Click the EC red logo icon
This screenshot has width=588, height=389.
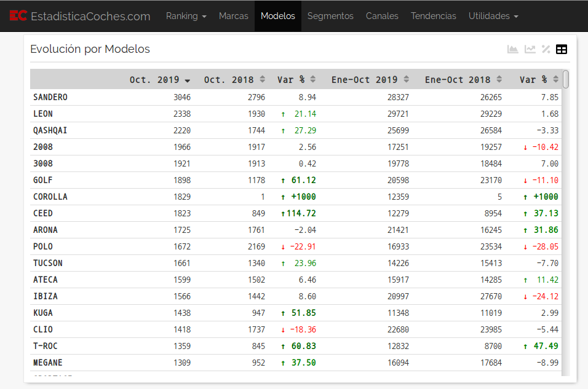[x=18, y=16]
